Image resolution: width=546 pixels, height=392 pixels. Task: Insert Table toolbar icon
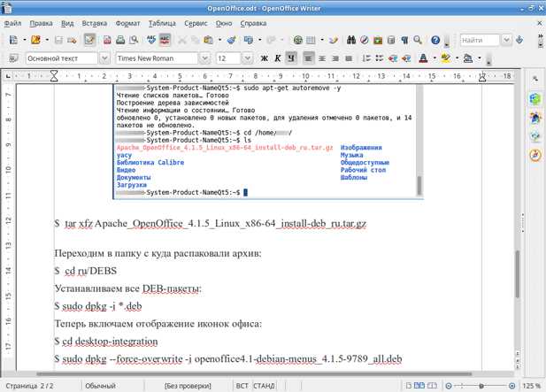click(311, 40)
